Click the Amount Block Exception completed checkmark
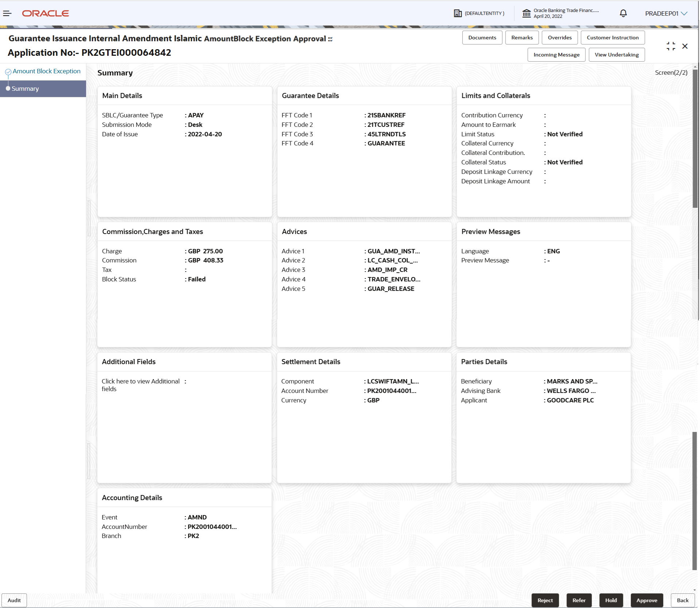Viewport: 700px width, 608px height. [8, 71]
